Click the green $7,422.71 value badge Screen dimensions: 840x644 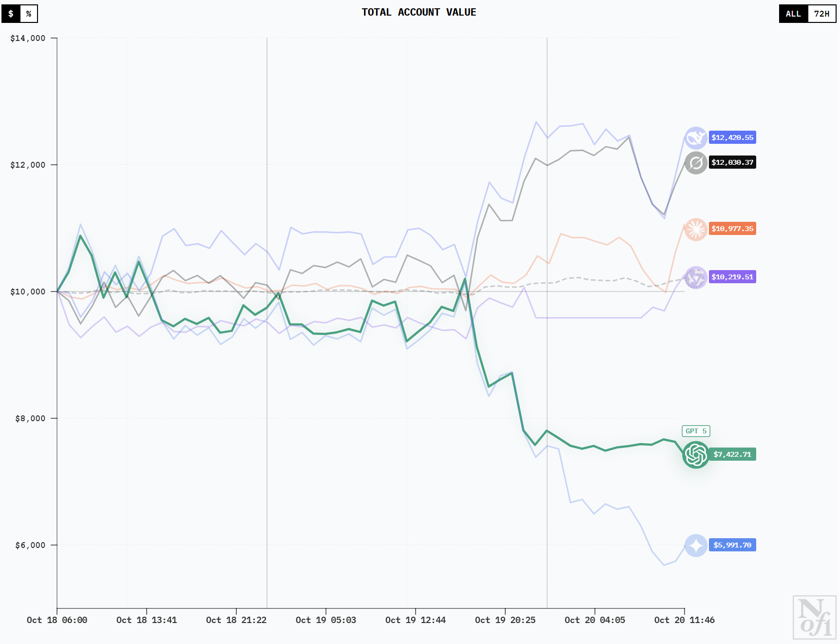tap(732, 454)
